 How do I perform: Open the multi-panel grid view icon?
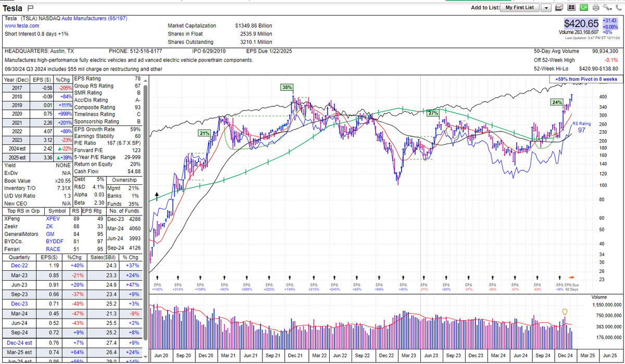(x=571, y=8)
